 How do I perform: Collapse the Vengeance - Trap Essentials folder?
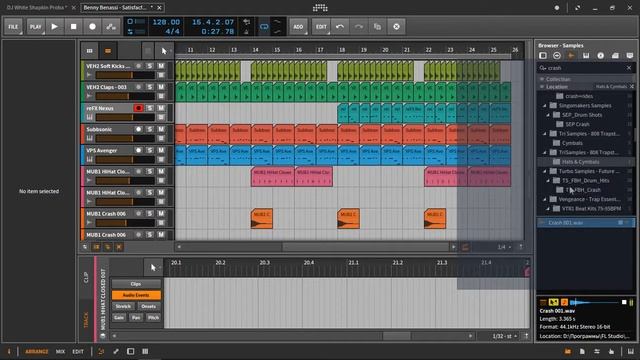pyautogui.click(x=544, y=199)
